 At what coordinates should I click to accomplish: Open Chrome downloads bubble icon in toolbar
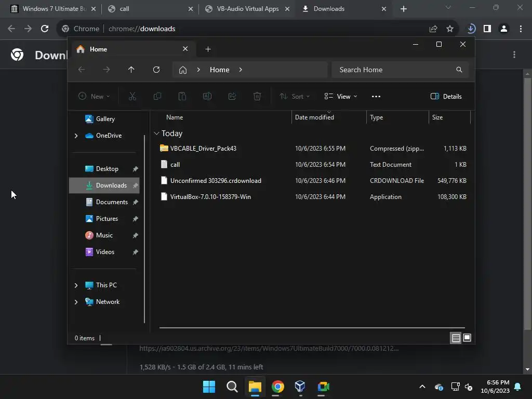click(x=471, y=29)
